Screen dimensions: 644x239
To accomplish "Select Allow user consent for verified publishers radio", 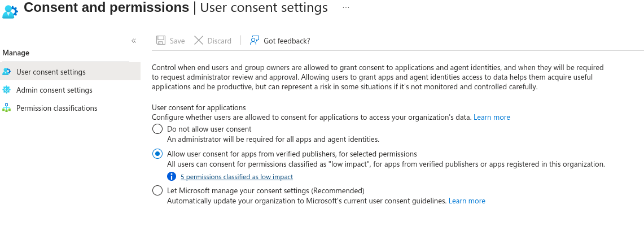I will 157,154.
